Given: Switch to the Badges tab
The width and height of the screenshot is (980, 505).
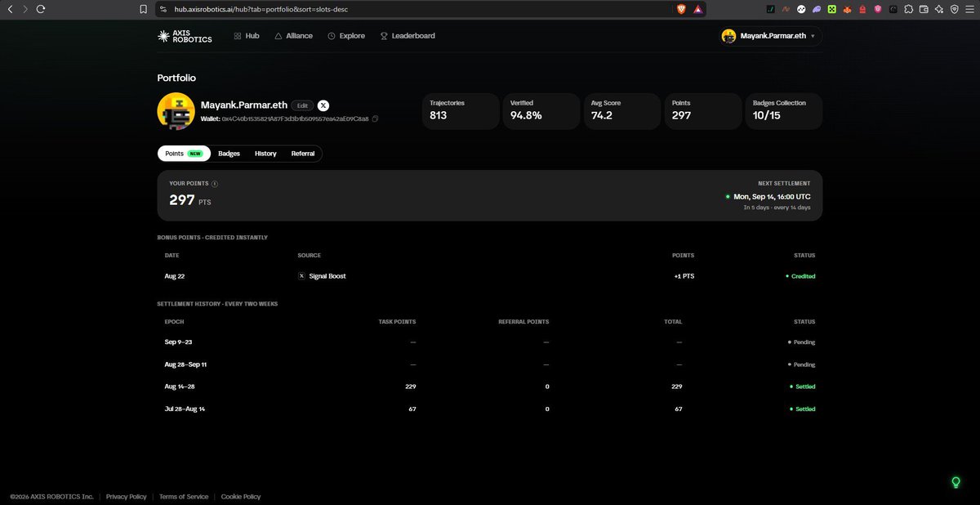Looking at the screenshot, I should [x=229, y=154].
